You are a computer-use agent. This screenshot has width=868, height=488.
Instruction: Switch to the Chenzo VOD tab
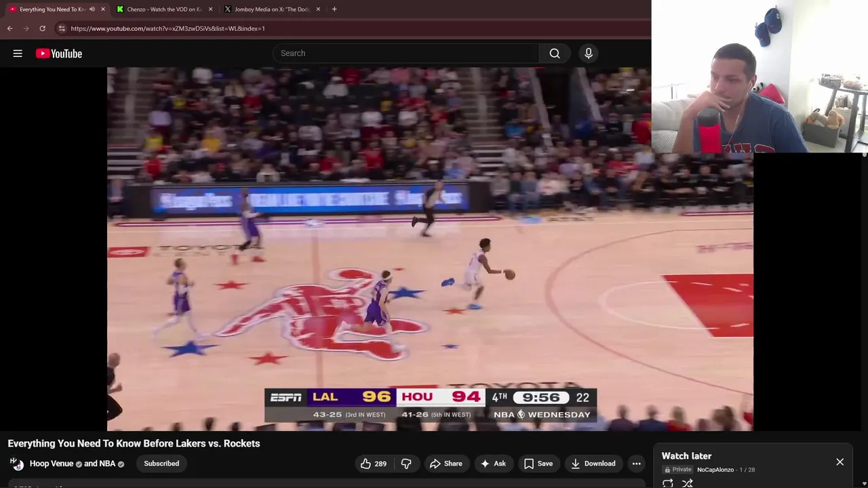(x=165, y=9)
